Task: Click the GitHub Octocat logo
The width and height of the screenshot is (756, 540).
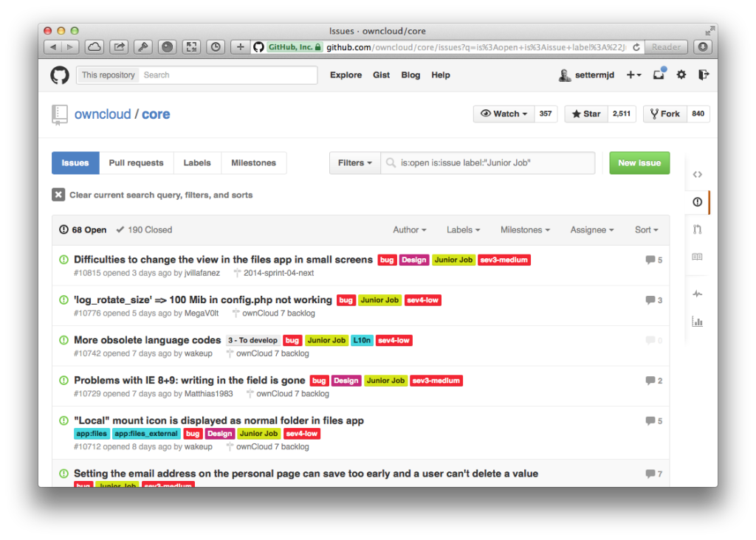Action: coord(60,75)
